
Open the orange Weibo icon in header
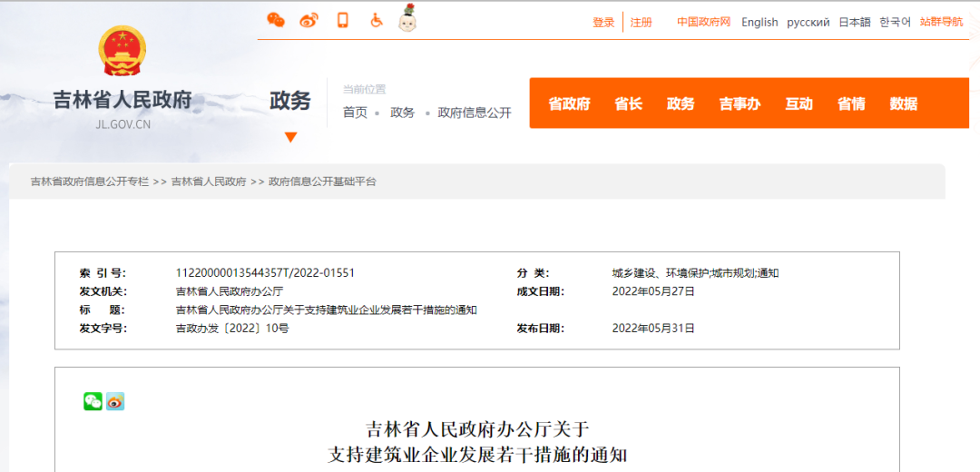[309, 20]
